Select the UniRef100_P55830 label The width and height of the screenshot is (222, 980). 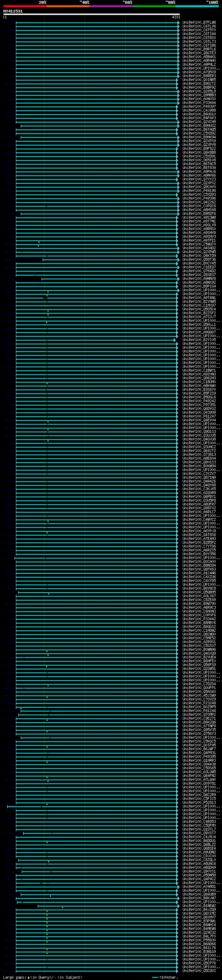(x=199, y=940)
